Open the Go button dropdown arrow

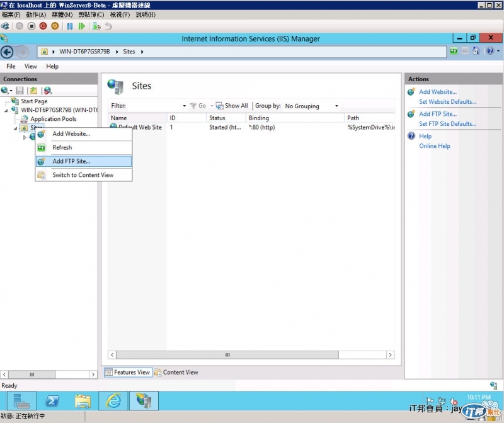coord(212,106)
